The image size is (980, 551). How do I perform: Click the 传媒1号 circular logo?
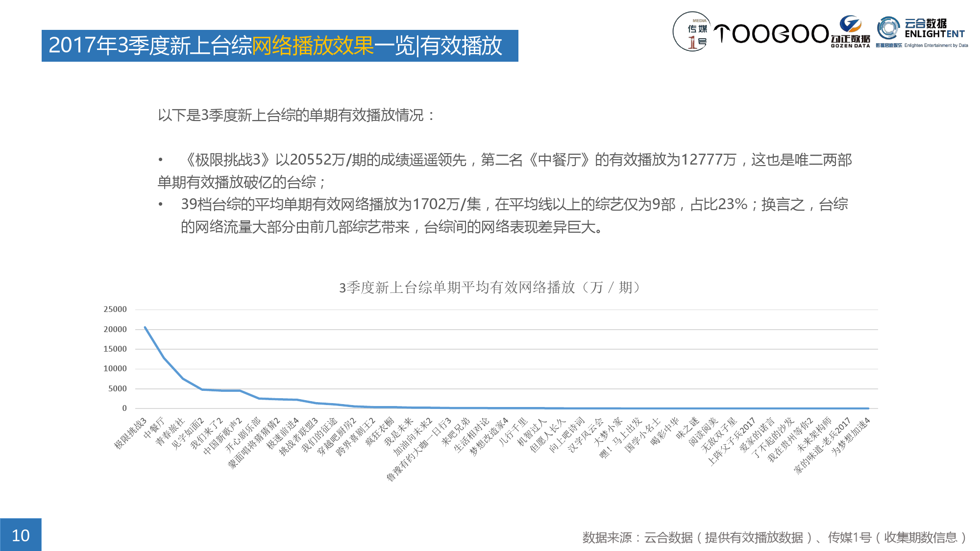pos(692,32)
